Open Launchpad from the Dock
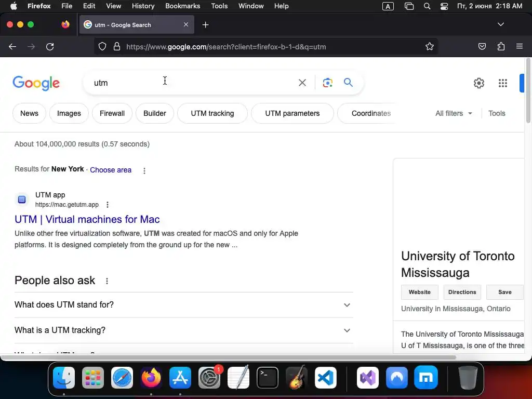 coord(93,377)
